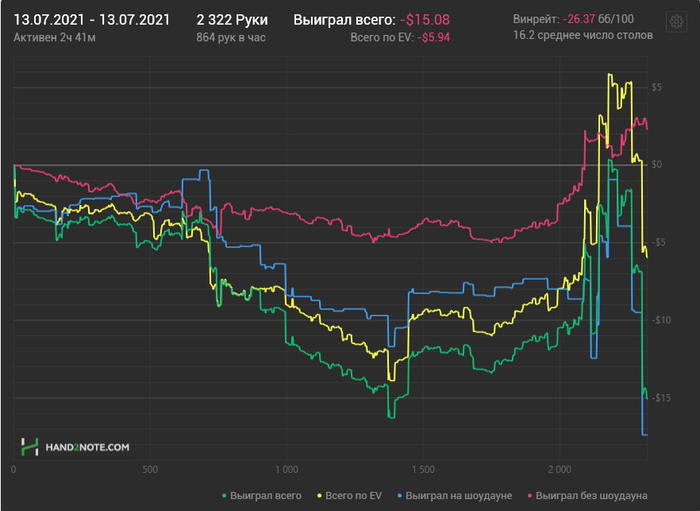Click the '2 322 Руки' hands count
The width and height of the screenshot is (700, 511).
tap(232, 20)
